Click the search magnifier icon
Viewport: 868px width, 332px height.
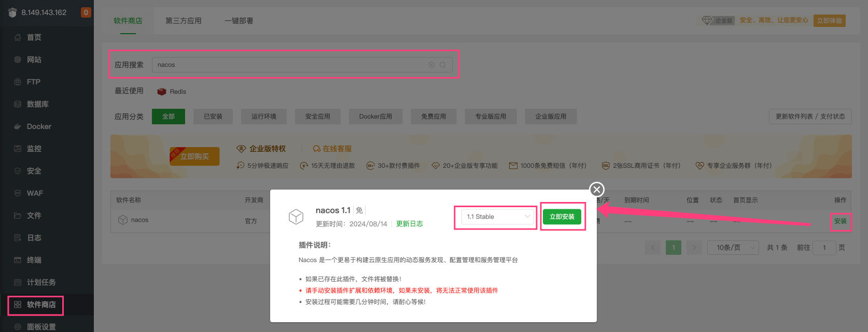pyautogui.click(x=443, y=65)
